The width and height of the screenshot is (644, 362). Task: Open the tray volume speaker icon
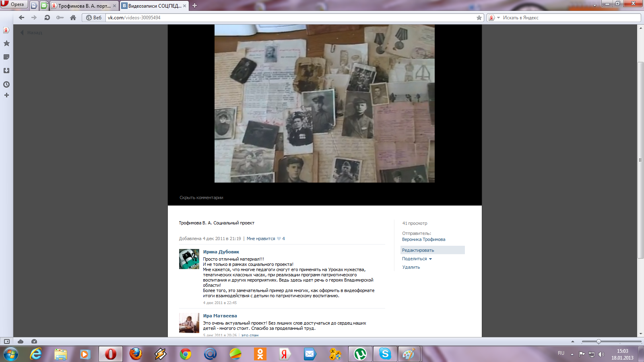click(601, 354)
